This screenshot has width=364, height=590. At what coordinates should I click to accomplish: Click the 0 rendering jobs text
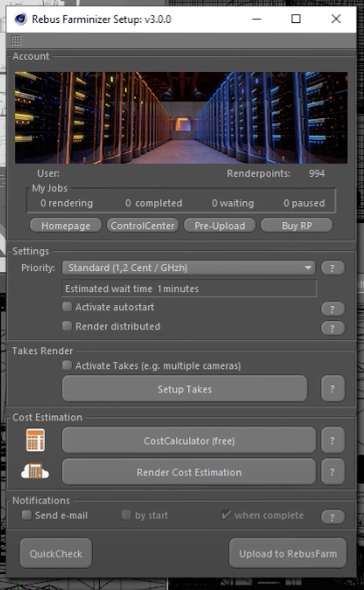pos(66,203)
